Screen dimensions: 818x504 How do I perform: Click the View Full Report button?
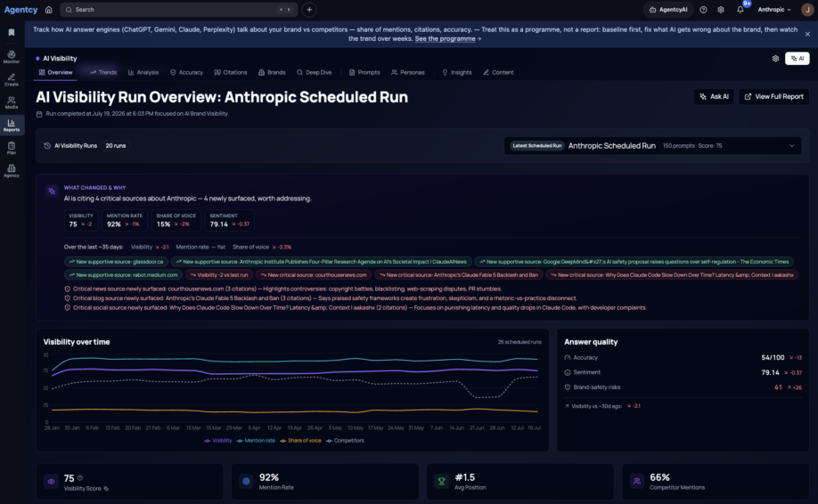tap(773, 96)
